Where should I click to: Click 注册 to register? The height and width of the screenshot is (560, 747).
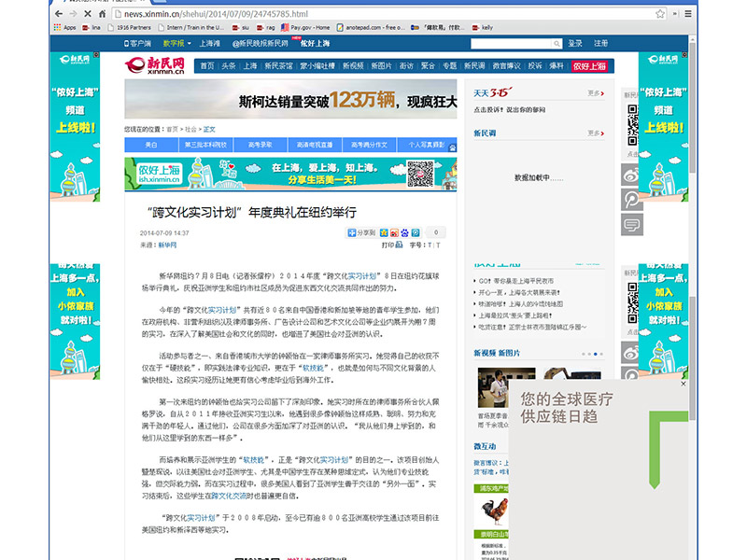[x=600, y=43]
